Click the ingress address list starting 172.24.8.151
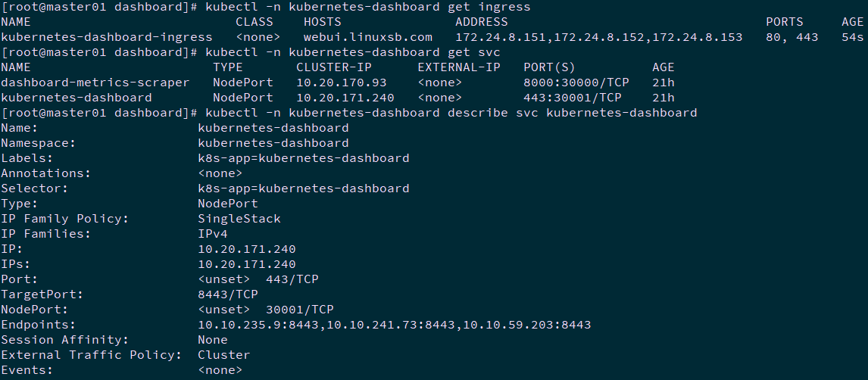Viewport: 868px width, 380px height. point(598,37)
